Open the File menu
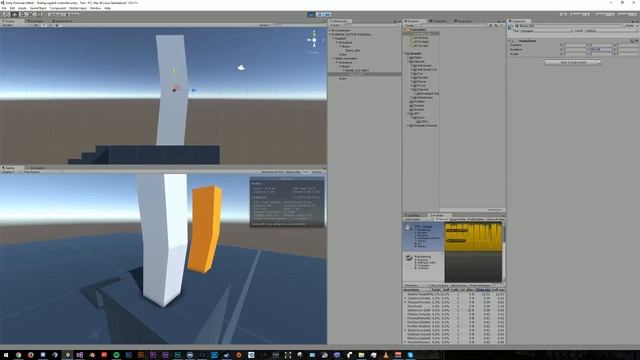 click(4, 8)
